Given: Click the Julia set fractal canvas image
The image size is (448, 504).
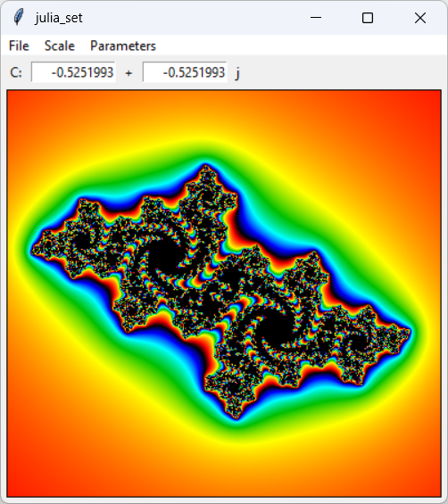Looking at the screenshot, I should tap(224, 293).
